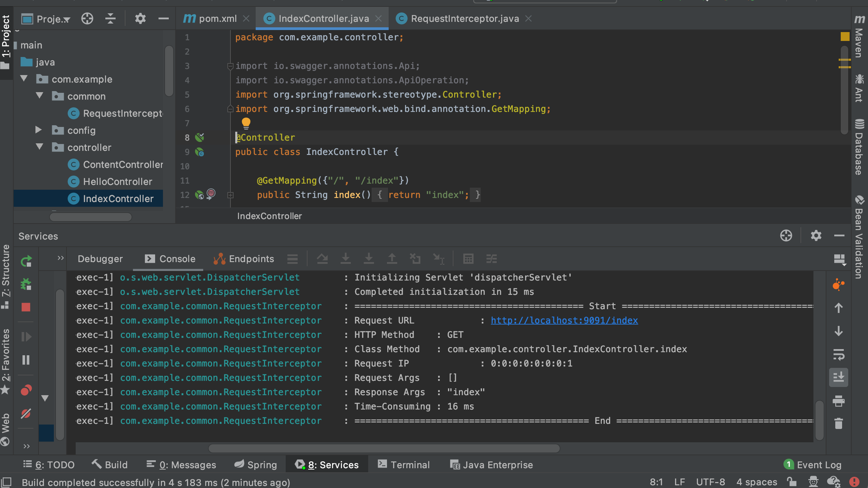Open Services panel settings gear
The image size is (868, 488).
pyautogui.click(x=816, y=235)
